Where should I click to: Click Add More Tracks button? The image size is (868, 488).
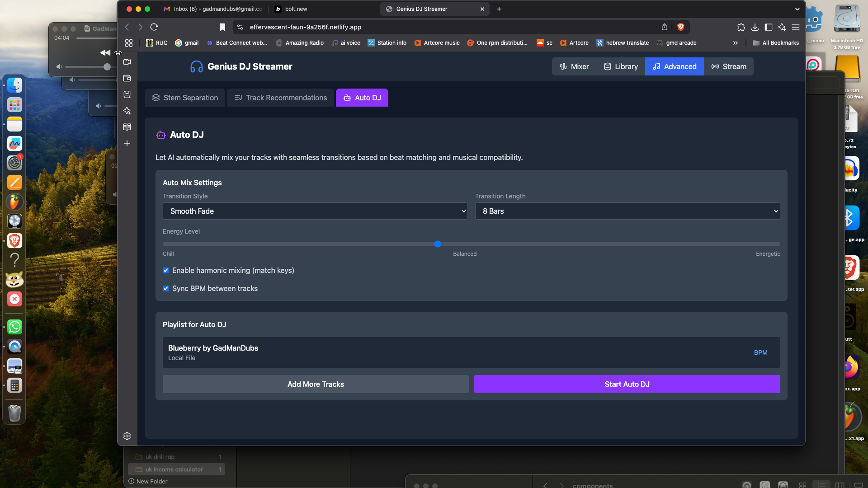316,384
